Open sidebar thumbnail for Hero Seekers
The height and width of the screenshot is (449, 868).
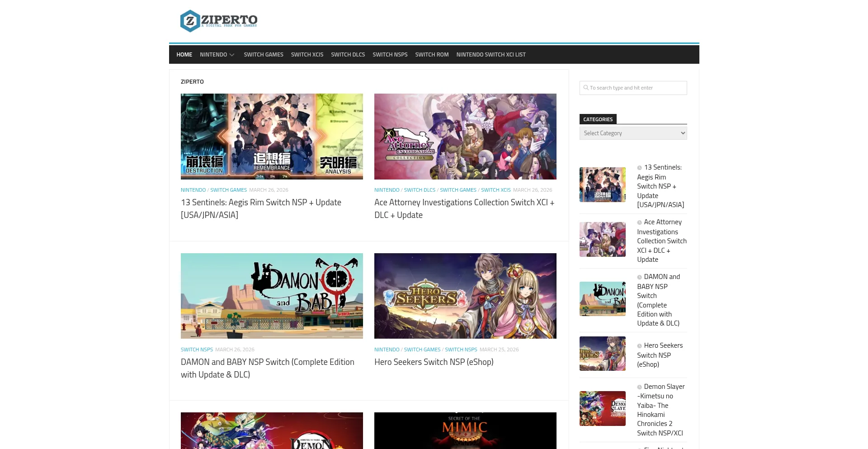603,354
